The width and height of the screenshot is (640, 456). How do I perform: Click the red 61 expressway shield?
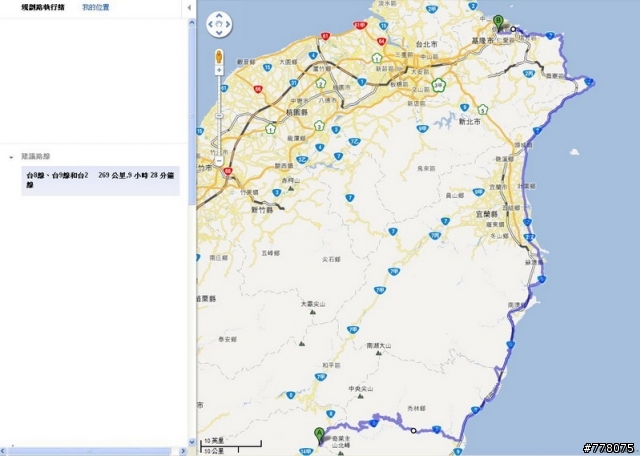tap(325, 36)
